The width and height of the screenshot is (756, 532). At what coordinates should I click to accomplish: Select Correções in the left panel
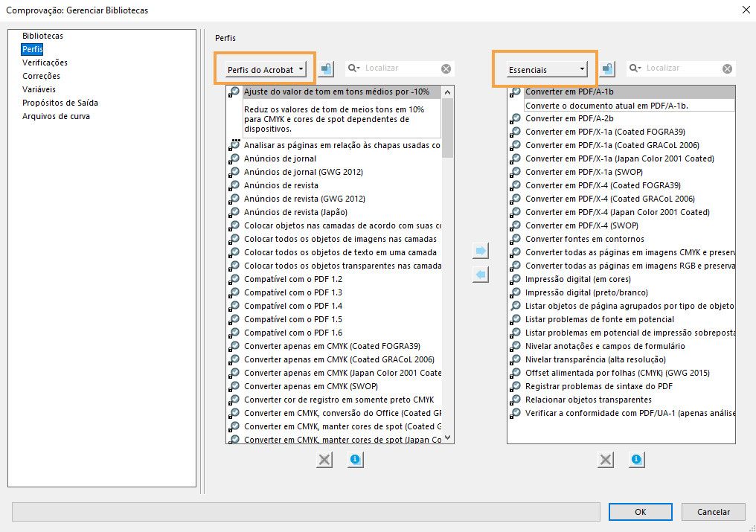coord(41,76)
